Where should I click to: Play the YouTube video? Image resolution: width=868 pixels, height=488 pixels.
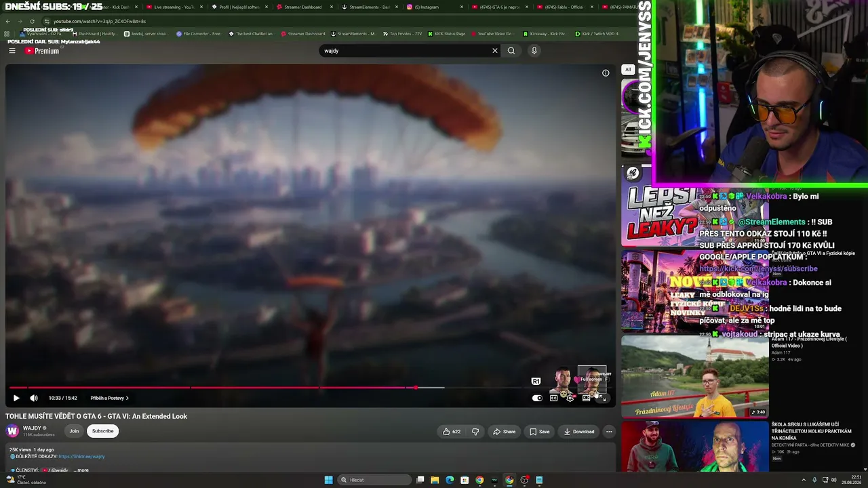coord(16,398)
